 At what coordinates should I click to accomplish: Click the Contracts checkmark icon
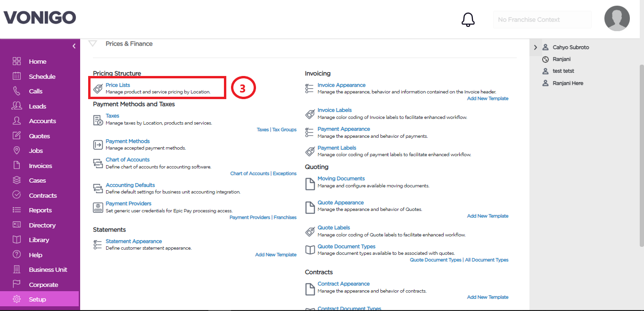(x=17, y=195)
